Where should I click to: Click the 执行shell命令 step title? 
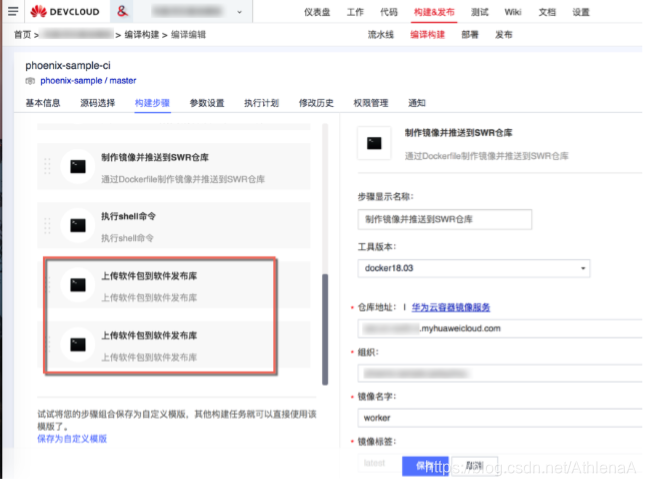point(129,216)
